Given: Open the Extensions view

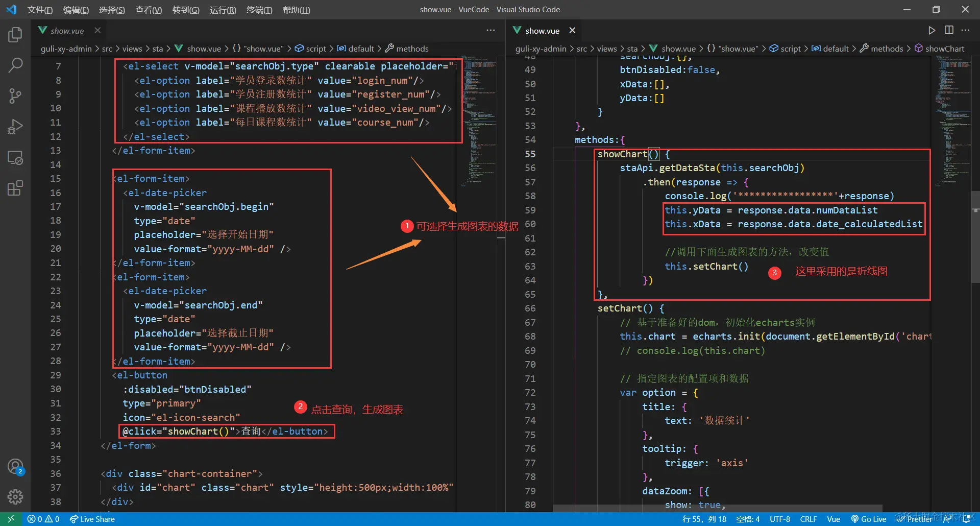Looking at the screenshot, I should click(15, 188).
